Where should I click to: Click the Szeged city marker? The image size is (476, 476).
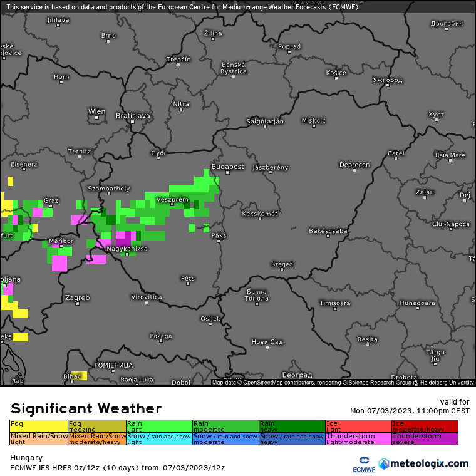click(x=282, y=270)
